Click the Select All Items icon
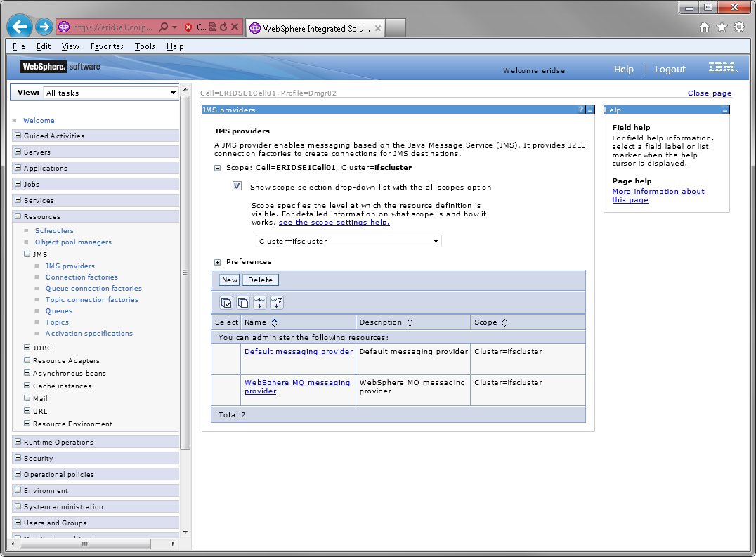This screenshot has width=756, height=557. coord(226,303)
